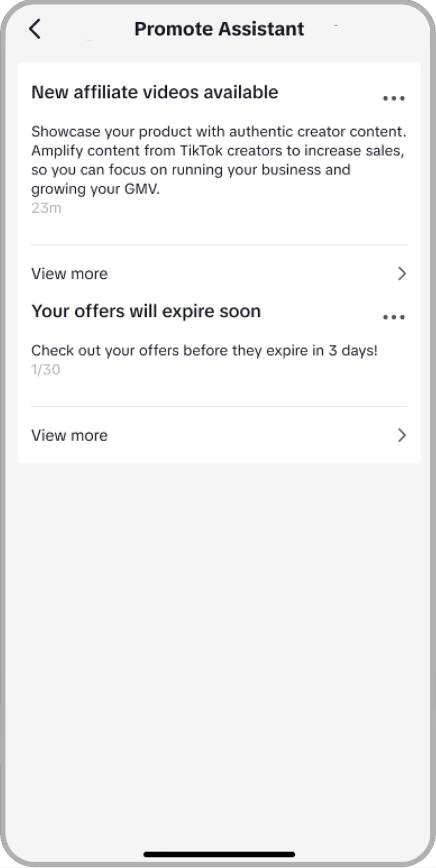Select View more below the expiring offers message

(x=70, y=435)
